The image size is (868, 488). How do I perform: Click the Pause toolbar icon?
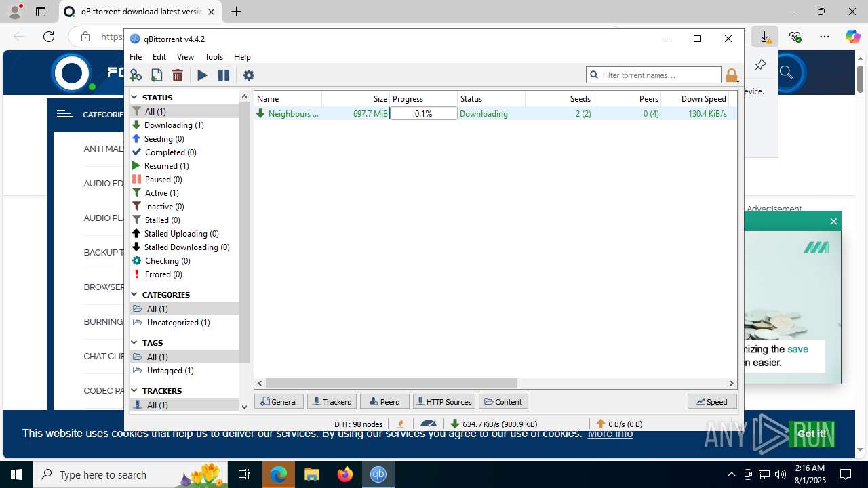(x=224, y=75)
